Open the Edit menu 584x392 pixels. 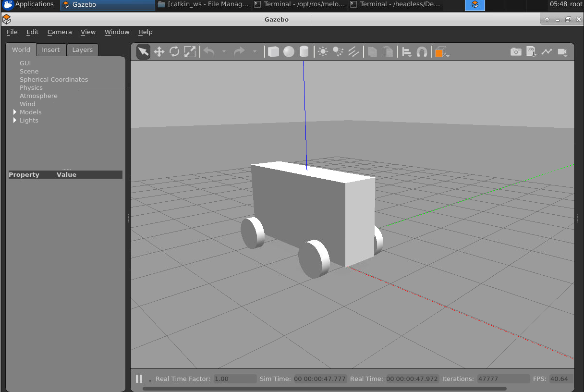pos(32,32)
